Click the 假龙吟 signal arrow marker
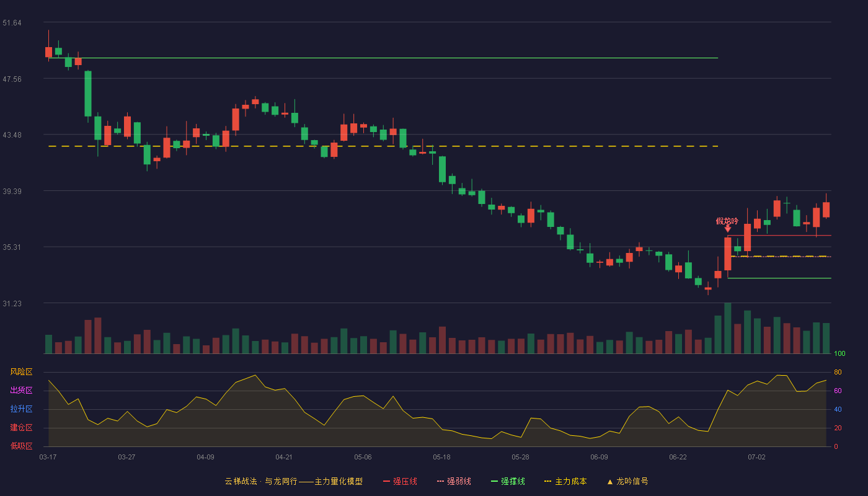The image size is (868, 496). [727, 229]
